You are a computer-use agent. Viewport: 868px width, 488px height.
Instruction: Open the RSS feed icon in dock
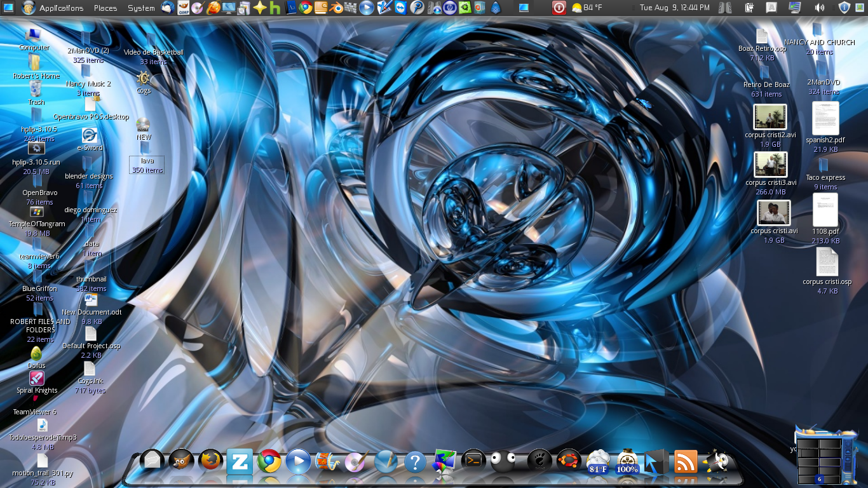pos(686,461)
